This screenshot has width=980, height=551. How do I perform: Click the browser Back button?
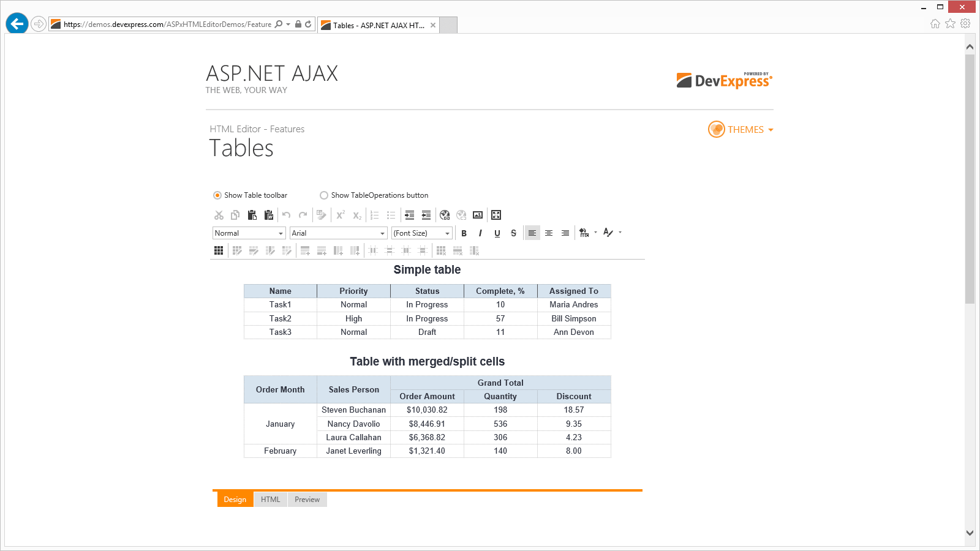click(17, 24)
